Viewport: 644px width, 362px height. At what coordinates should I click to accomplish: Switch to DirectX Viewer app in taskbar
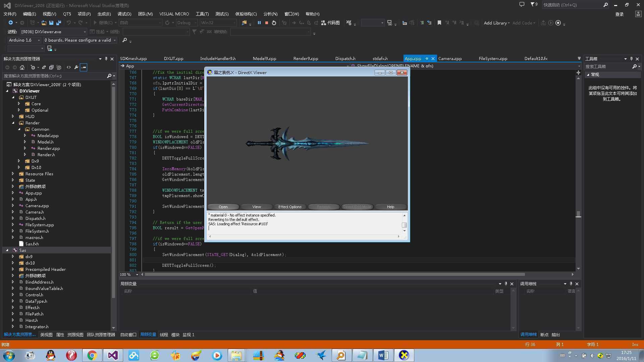[x=404, y=355]
